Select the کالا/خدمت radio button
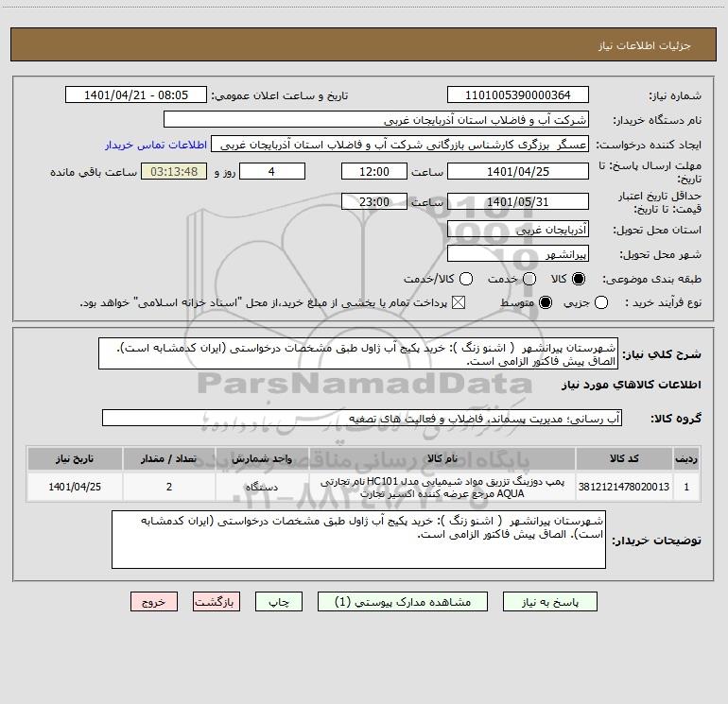Image resolution: width=728 pixels, height=704 pixels. (x=466, y=279)
